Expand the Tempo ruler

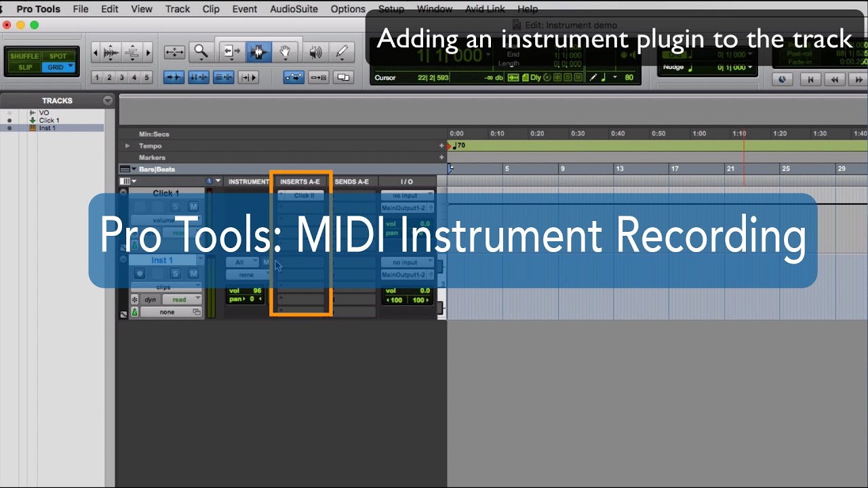(127, 146)
